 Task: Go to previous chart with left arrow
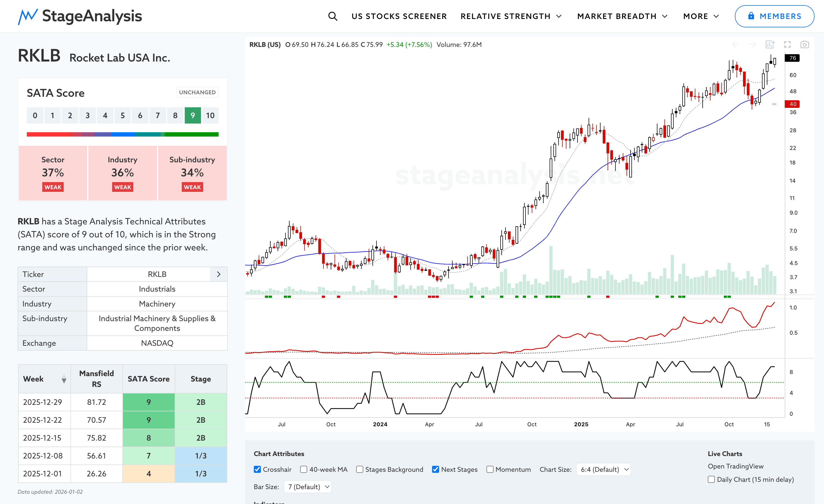(x=735, y=44)
